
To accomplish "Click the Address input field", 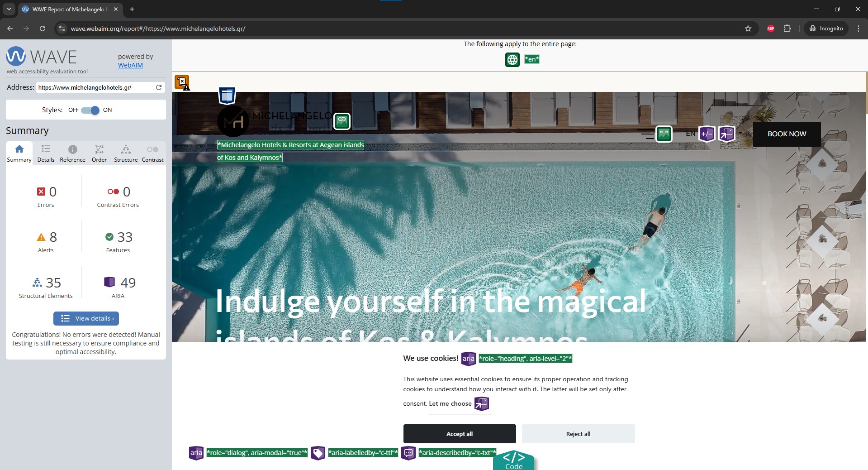I will coord(96,87).
